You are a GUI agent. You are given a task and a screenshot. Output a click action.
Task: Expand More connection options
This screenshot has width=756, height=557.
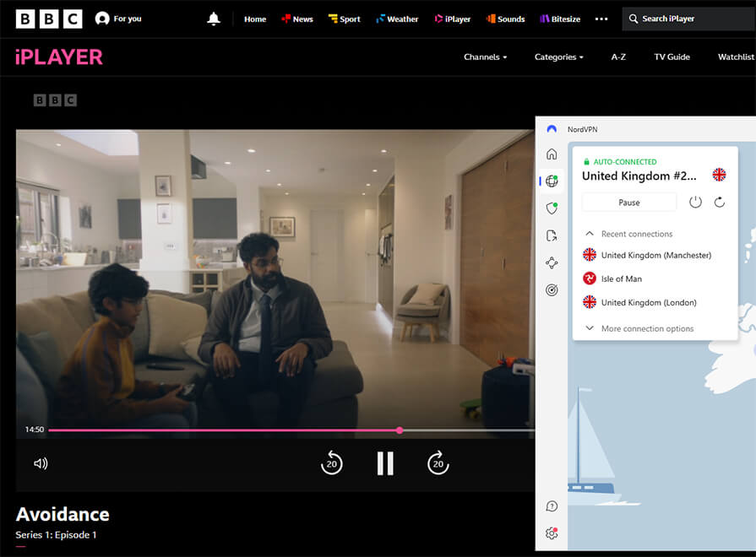click(639, 328)
